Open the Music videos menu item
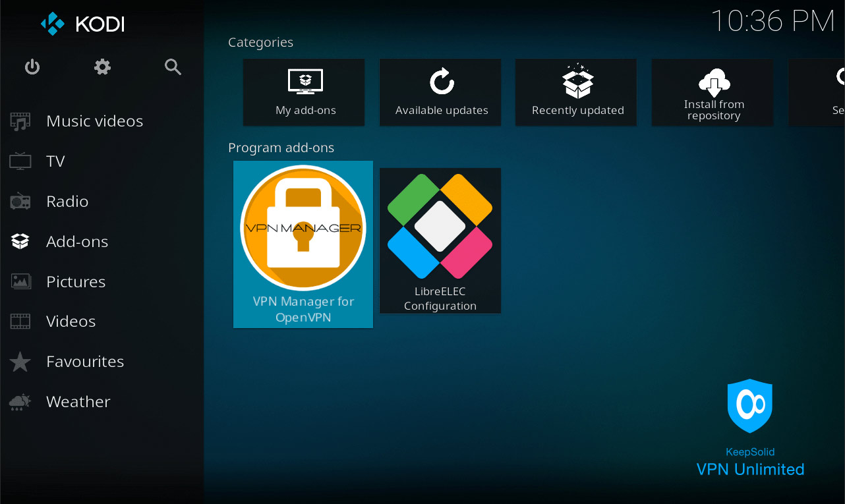The image size is (845, 504). tap(94, 121)
